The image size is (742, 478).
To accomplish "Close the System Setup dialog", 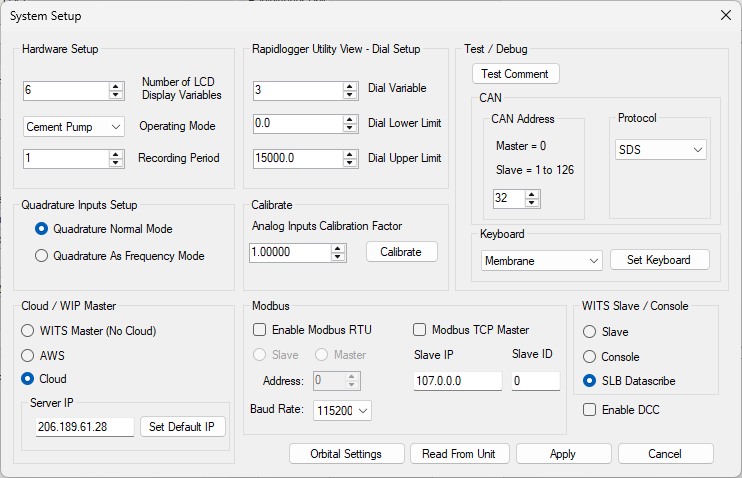I will (x=726, y=15).
